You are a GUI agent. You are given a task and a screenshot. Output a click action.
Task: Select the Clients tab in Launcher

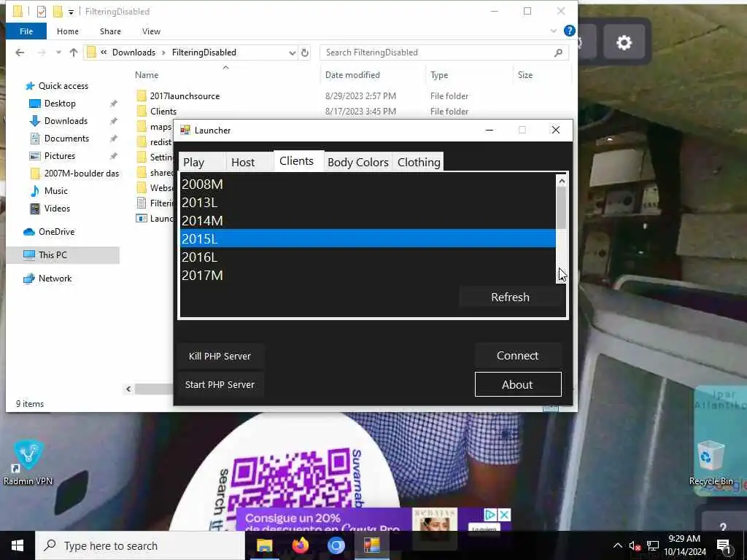tap(298, 161)
